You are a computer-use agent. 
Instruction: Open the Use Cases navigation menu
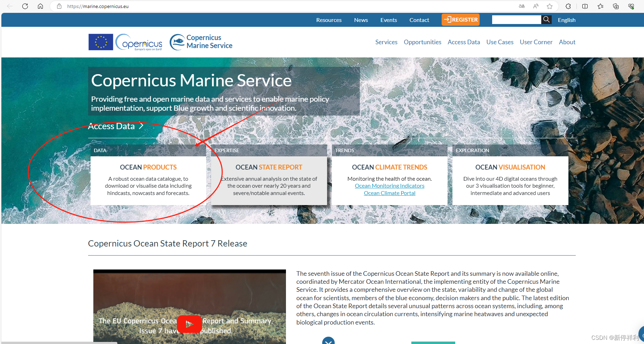pos(500,42)
